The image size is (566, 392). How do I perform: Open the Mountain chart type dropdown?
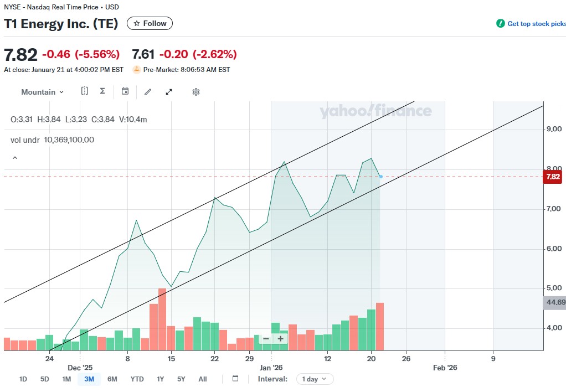pos(42,92)
